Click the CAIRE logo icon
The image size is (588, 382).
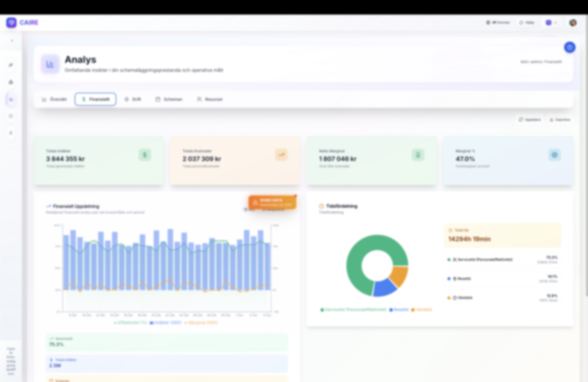pos(11,23)
